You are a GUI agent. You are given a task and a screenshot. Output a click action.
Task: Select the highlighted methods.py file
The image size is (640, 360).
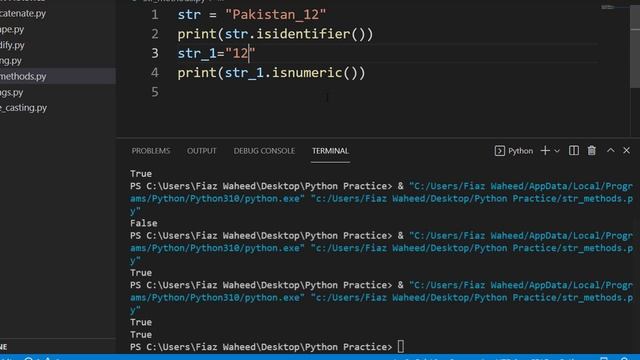coord(58,76)
